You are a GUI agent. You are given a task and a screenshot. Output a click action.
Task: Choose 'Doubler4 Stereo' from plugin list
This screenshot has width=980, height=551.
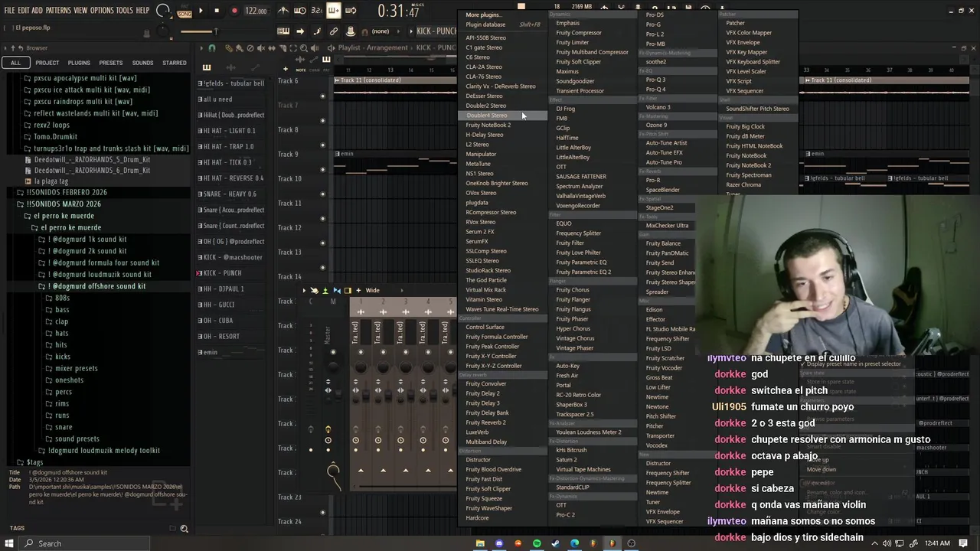pyautogui.click(x=502, y=116)
